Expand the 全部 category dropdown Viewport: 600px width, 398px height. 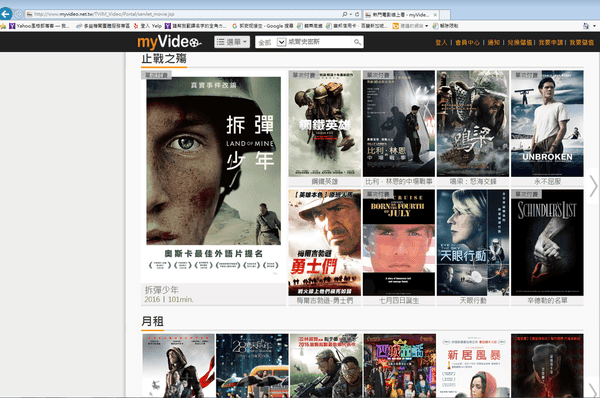tap(281, 42)
